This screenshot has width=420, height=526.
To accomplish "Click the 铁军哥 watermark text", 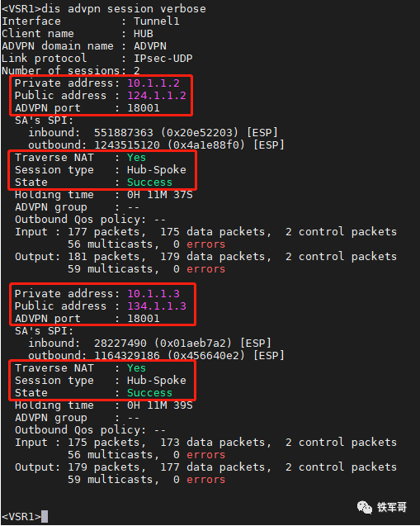I will click(x=391, y=507).
